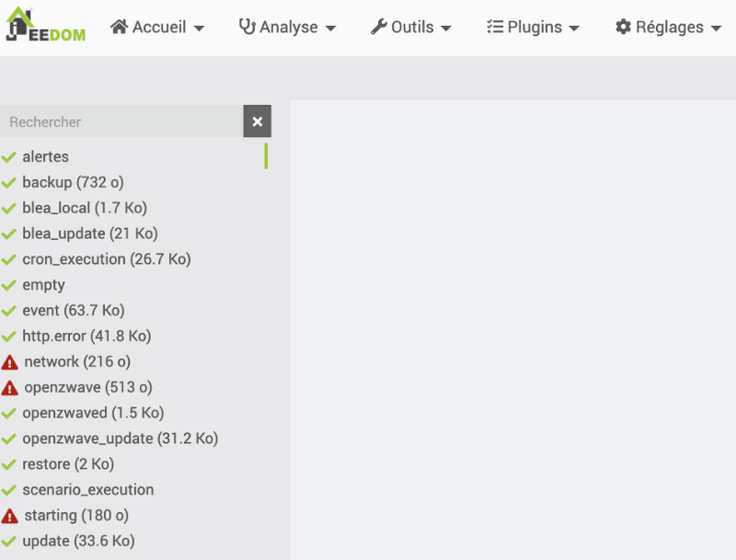The image size is (736, 560).
Task: Click the red warning icon beside openzwave
Action: [10, 388]
